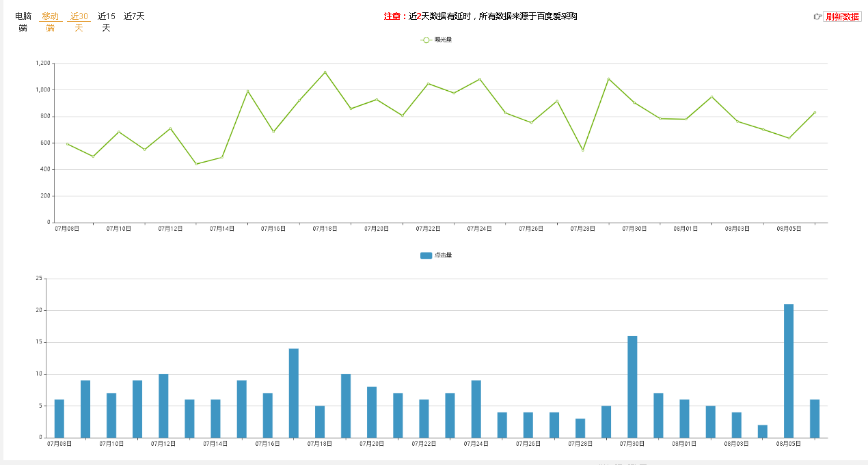Click the lowest exposure point on 07月13日
This screenshot has width=868, height=465.
[196, 164]
